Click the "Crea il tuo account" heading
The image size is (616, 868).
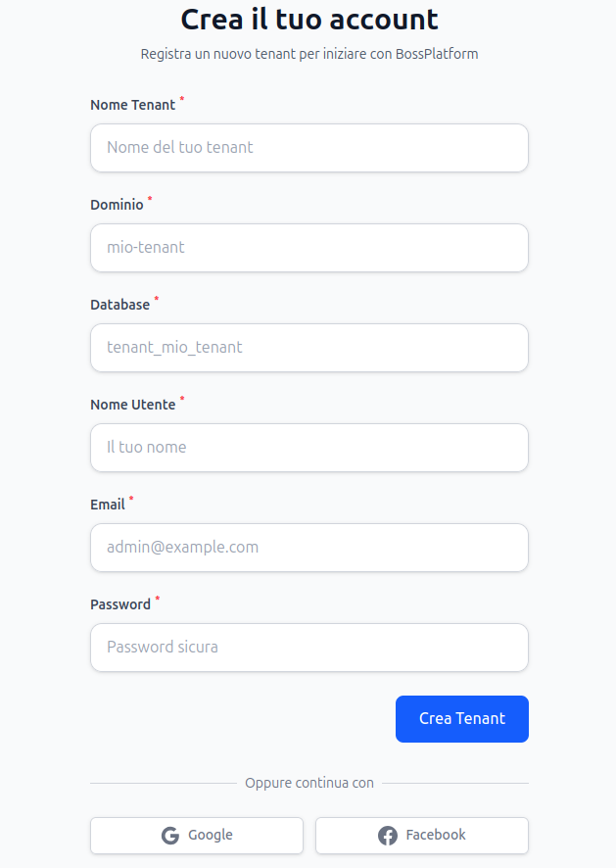pos(309,20)
